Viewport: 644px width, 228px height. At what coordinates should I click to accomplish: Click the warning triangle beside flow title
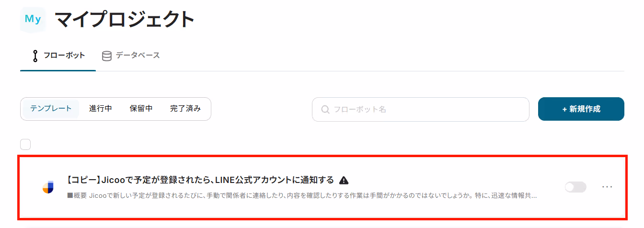point(344,181)
